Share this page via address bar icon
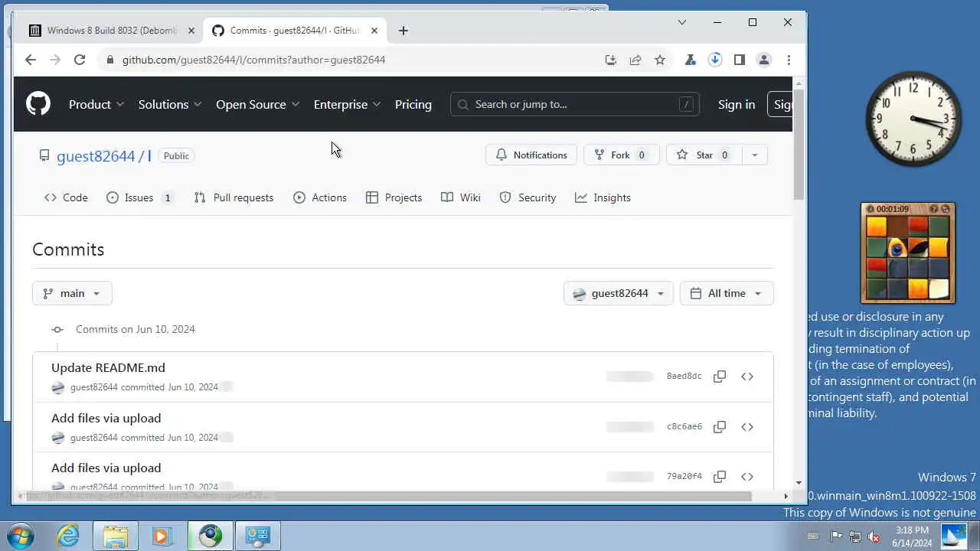Screen dimensions: 980x551 tap(635, 60)
